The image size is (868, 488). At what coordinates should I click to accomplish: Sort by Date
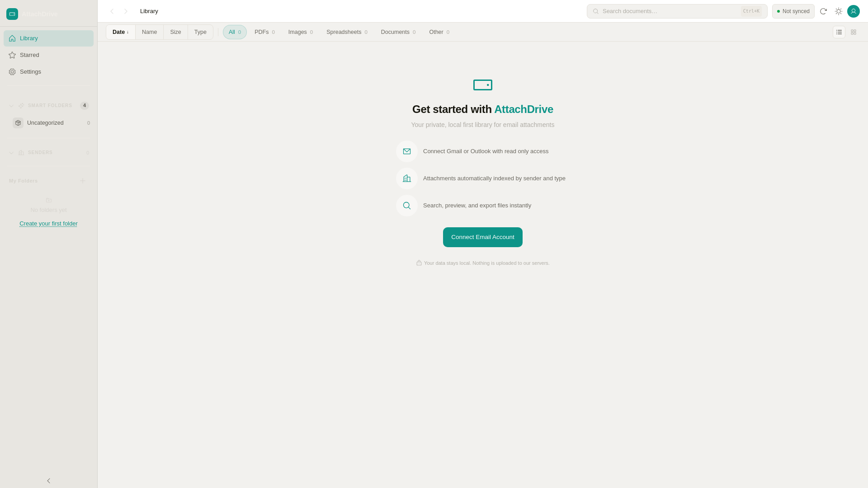pyautogui.click(x=121, y=32)
